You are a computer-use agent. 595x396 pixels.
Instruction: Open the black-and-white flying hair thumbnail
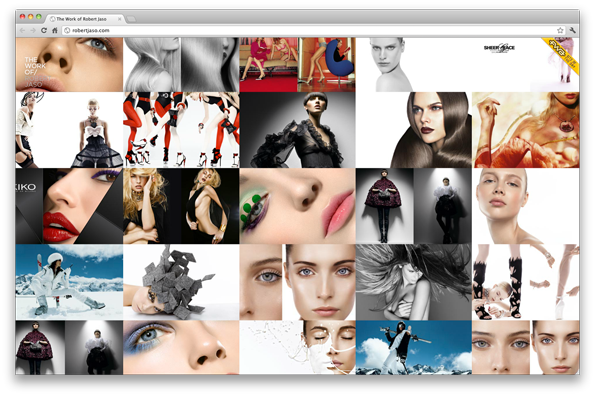pos(414,282)
